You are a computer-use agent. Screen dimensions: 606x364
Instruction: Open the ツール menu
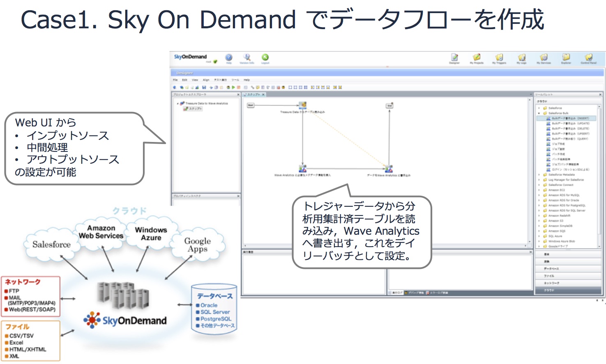[235, 80]
